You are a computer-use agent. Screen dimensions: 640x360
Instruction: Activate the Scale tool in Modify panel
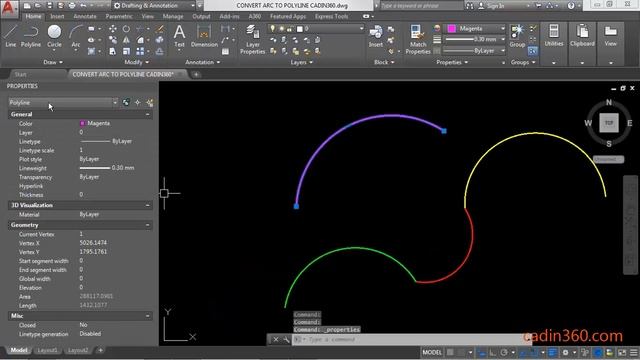pyautogui.click(x=127, y=51)
